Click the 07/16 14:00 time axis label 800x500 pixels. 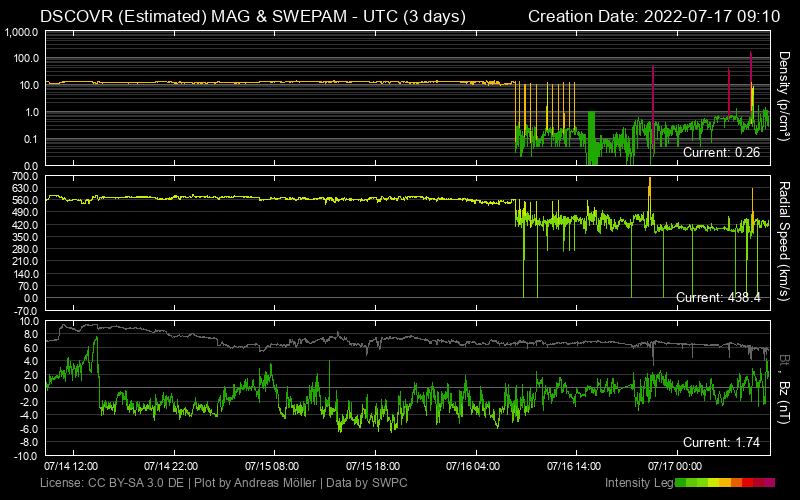pyautogui.click(x=574, y=466)
